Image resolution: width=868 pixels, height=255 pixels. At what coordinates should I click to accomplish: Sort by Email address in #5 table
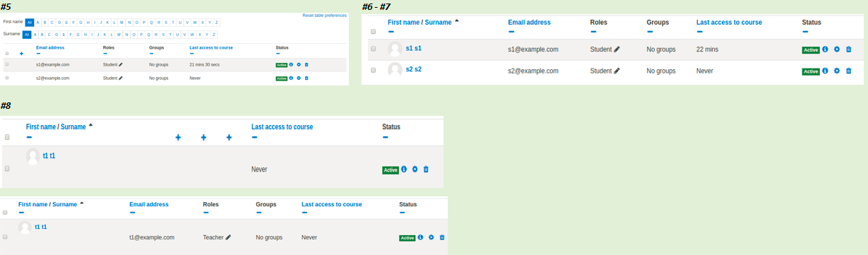click(x=50, y=47)
